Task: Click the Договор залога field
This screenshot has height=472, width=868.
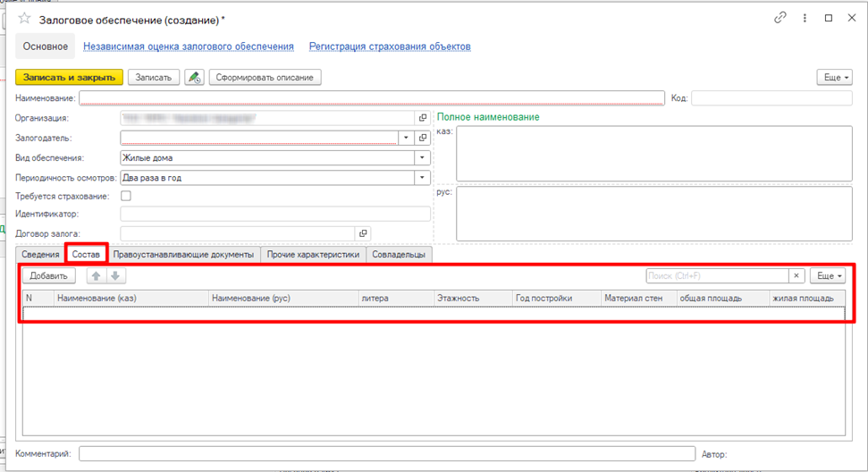Action: pos(238,233)
